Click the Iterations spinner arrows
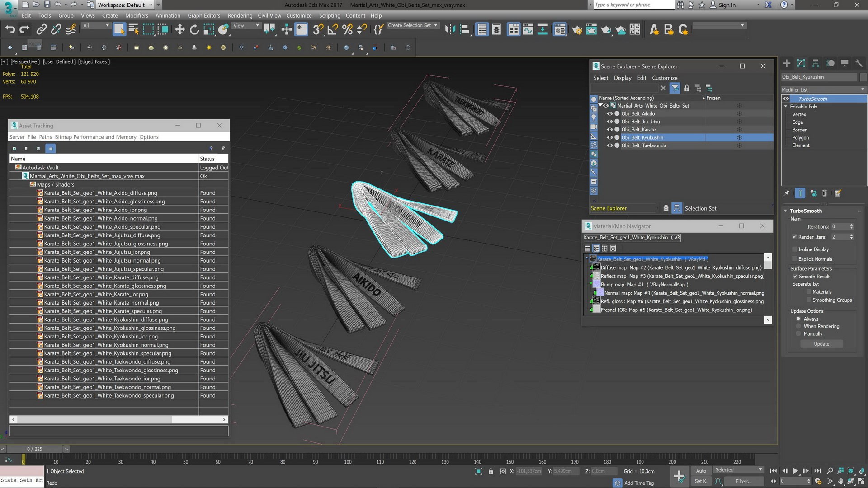Viewport: 868px width, 488px height. click(x=851, y=227)
